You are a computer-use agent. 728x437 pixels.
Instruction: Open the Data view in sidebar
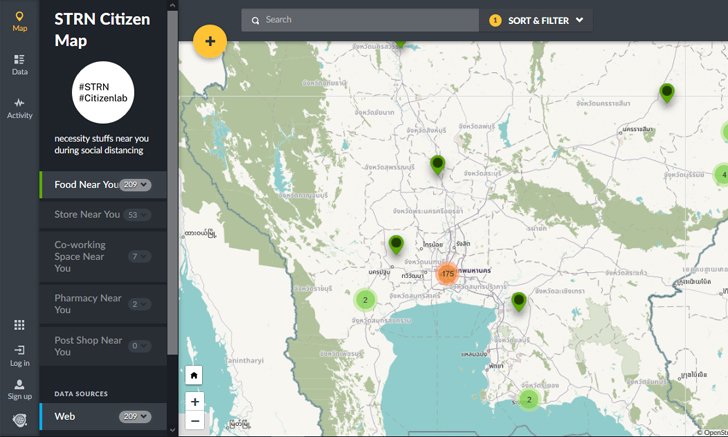click(19, 65)
